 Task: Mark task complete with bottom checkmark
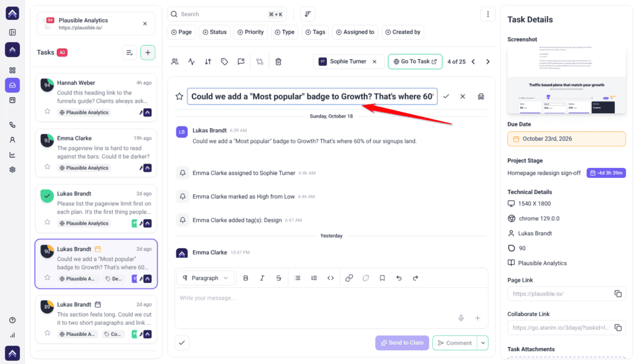pos(182,343)
